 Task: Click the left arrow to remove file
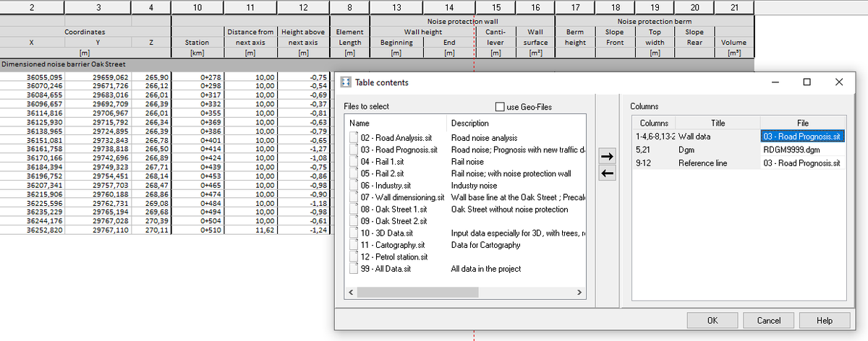[x=608, y=173]
